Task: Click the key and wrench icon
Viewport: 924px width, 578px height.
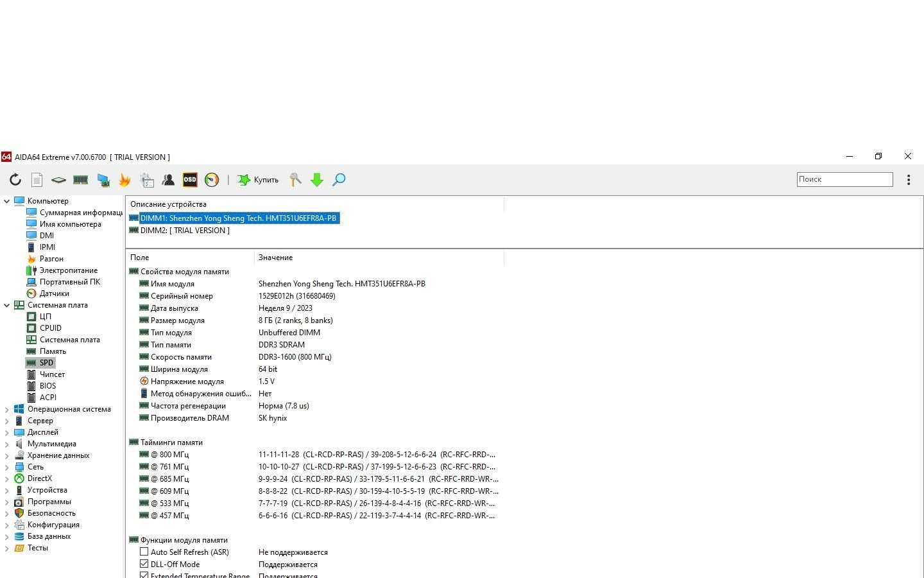Action: (295, 180)
